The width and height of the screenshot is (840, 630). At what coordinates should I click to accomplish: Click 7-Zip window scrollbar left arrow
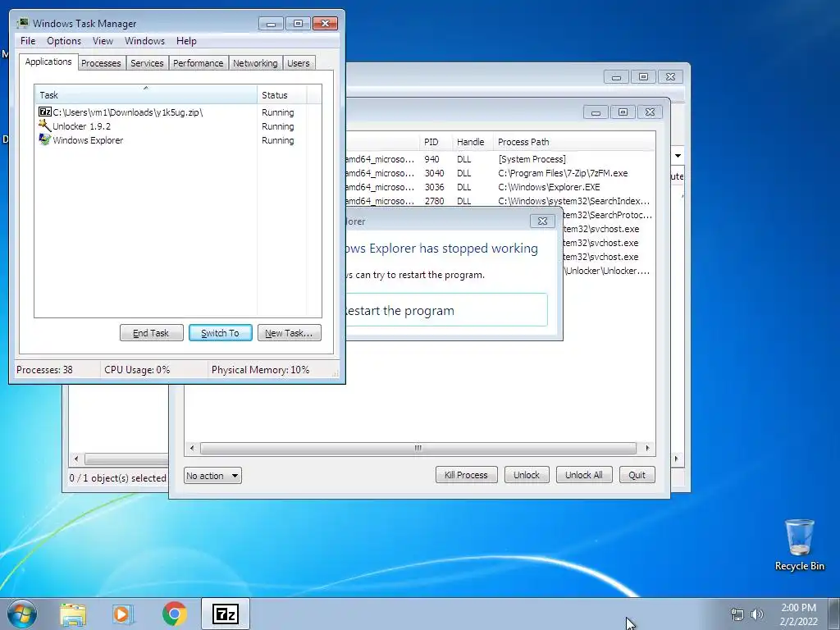point(76,459)
